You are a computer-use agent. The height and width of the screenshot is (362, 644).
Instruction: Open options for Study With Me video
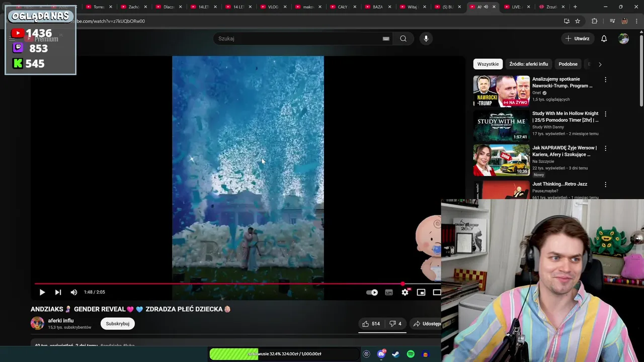click(x=605, y=114)
